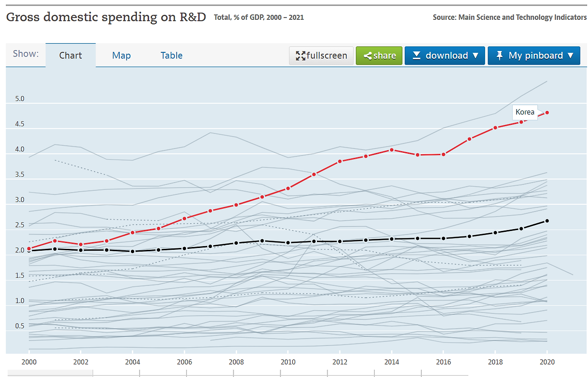This screenshot has height=377, width=588.
Task: Click the pin icon on My pinboard button
Action: [x=498, y=55]
